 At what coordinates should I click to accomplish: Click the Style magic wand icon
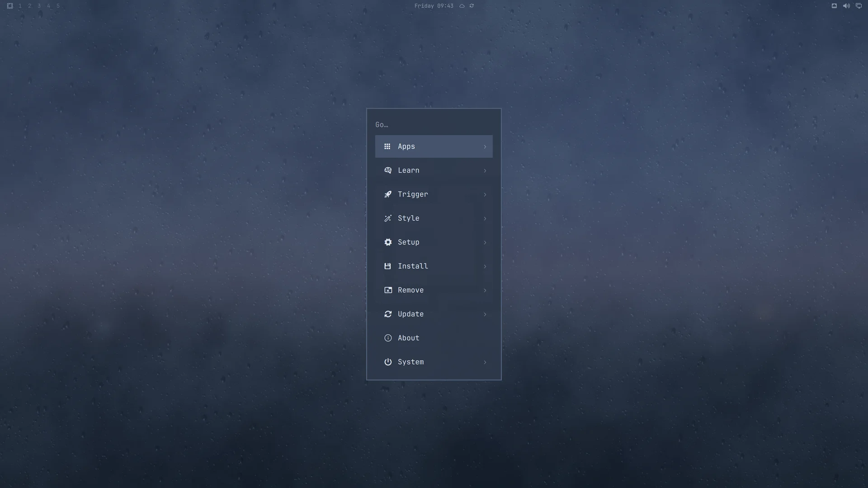pyautogui.click(x=388, y=218)
